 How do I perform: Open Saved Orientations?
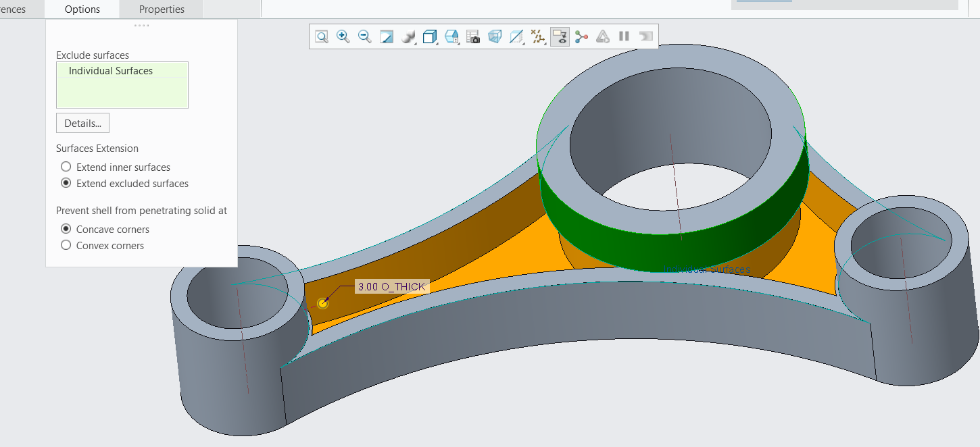pos(428,36)
